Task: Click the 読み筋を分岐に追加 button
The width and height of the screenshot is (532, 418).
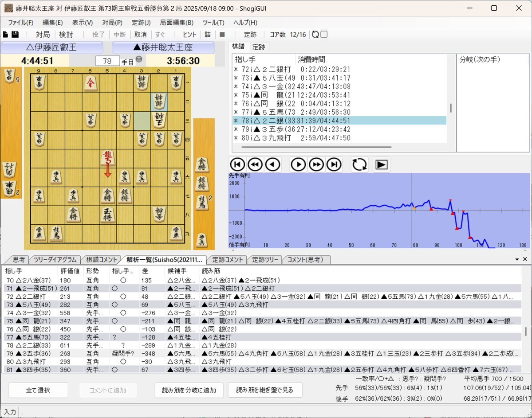Action: (x=189, y=390)
